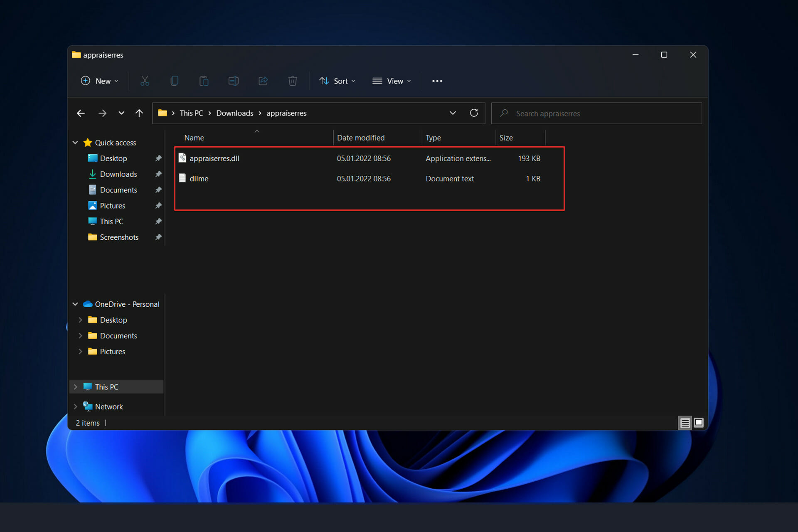Viewport: 798px width, 532px height.
Task: Select Downloads in Quick access
Action: click(x=118, y=174)
